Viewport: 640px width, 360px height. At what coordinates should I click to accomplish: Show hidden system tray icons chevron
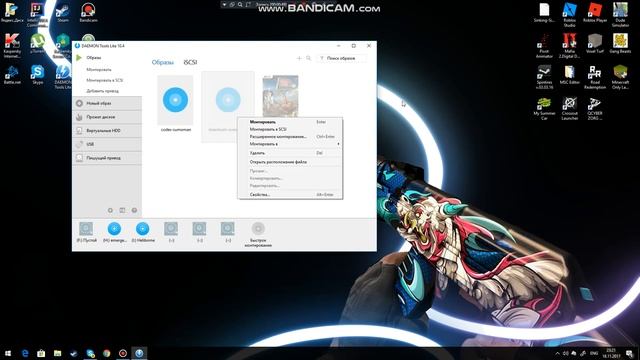tap(558, 353)
